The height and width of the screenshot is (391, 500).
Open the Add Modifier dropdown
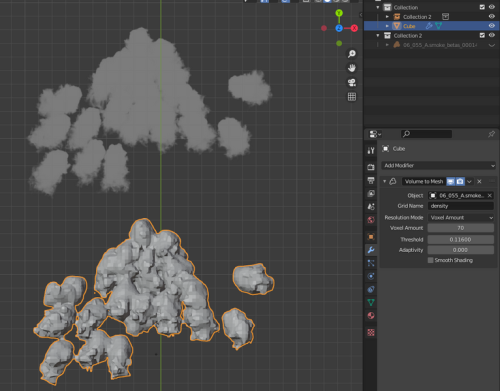[x=438, y=165]
